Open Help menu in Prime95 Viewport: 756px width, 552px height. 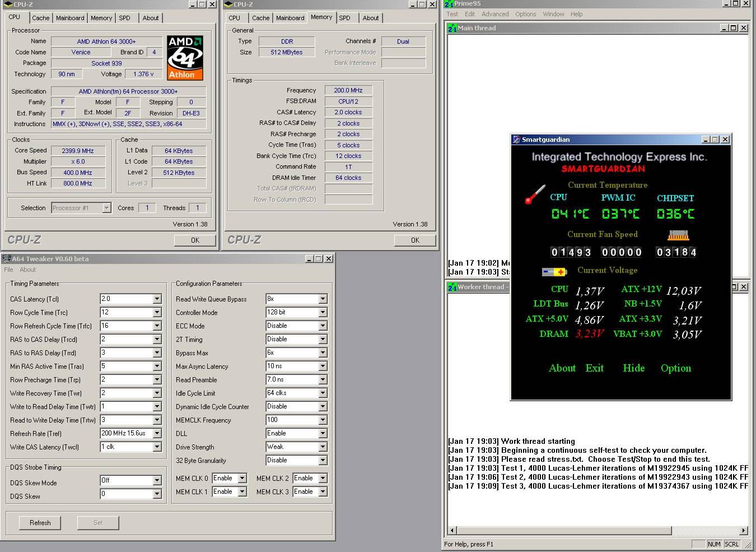coord(576,14)
